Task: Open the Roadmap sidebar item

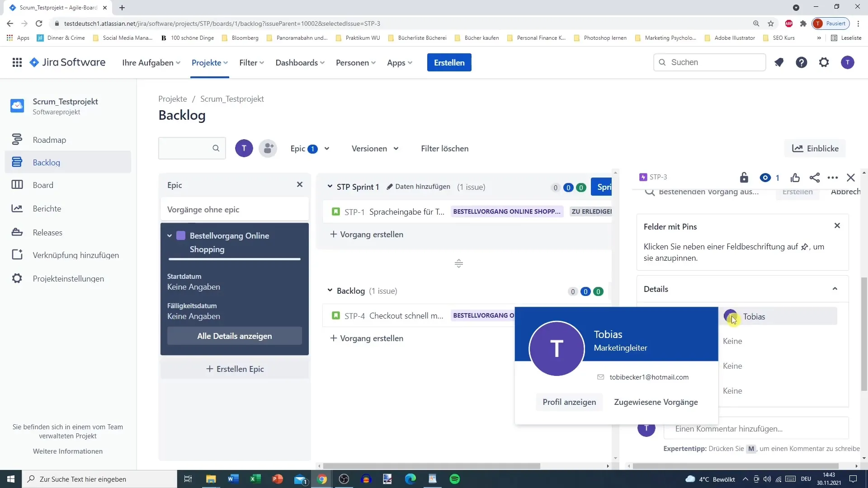Action: (68, 140)
